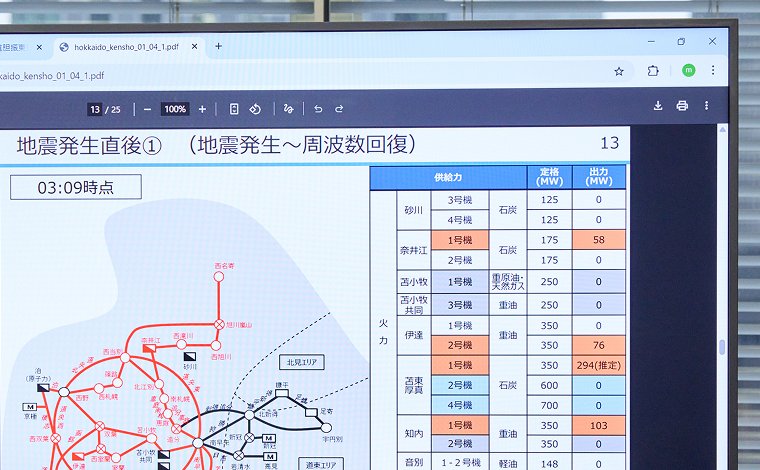Click the fit to page icon
Image resolution: width=760 pixels, height=470 pixels.
coord(234,109)
